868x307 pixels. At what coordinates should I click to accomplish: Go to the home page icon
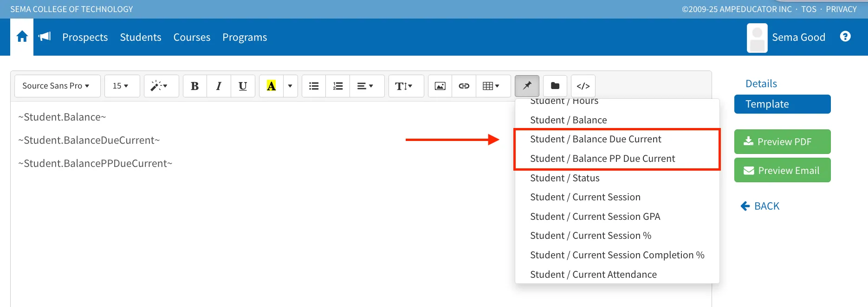coord(22,37)
